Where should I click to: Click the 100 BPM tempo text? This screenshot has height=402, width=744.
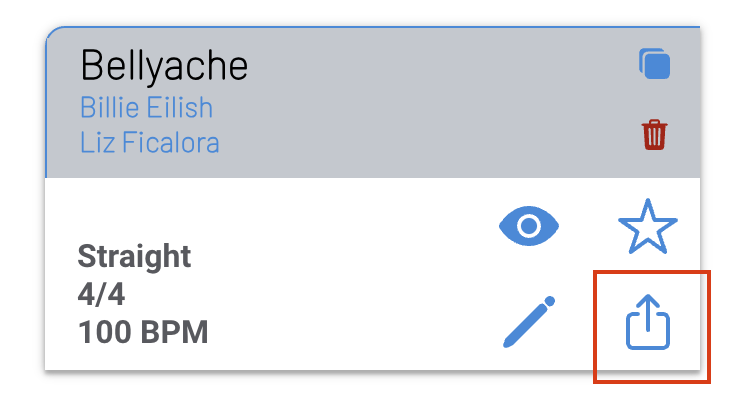tap(143, 332)
